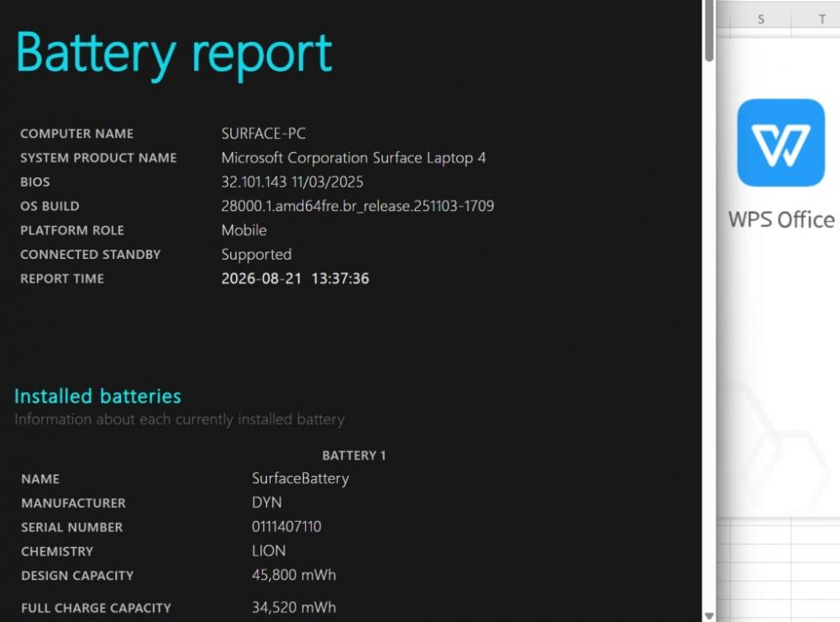Click battery name value 'SurfaceBattery'
The height and width of the screenshot is (622, 840).
pos(301,478)
